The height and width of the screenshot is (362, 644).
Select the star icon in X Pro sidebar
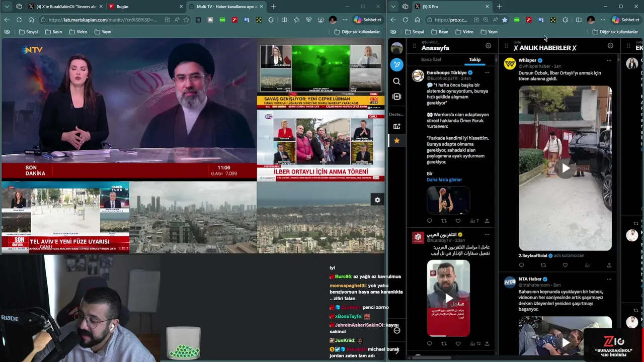[397, 141]
